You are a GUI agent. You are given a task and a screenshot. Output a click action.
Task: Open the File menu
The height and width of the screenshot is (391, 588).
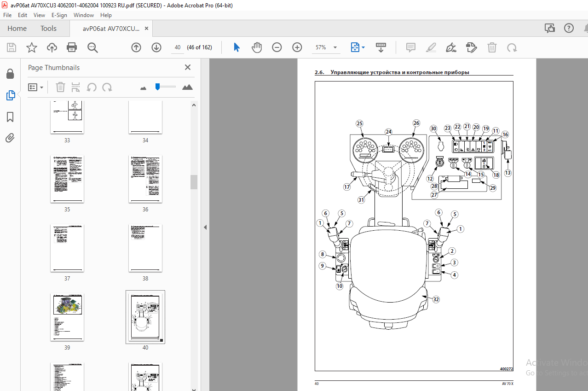click(x=7, y=15)
